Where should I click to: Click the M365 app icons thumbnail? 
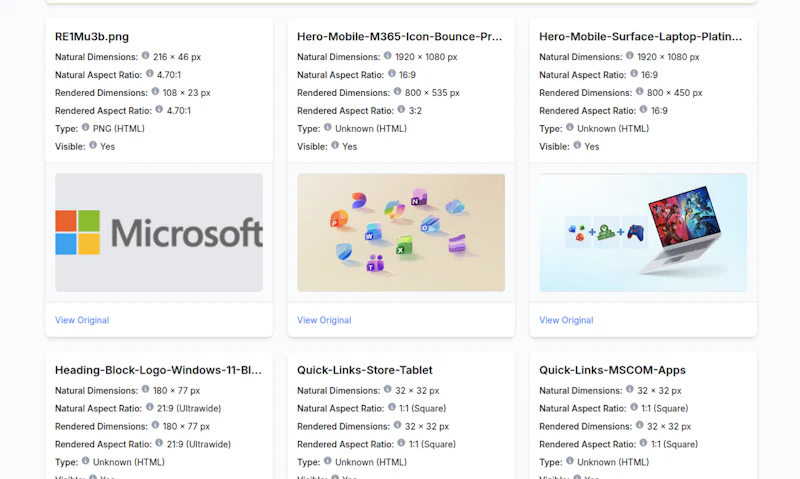(x=401, y=233)
